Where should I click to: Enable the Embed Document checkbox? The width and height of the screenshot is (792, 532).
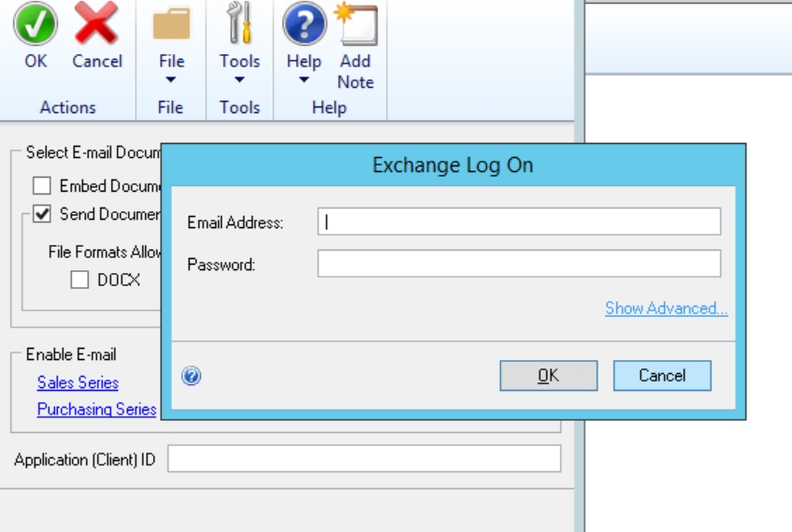click(x=42, y=186)
